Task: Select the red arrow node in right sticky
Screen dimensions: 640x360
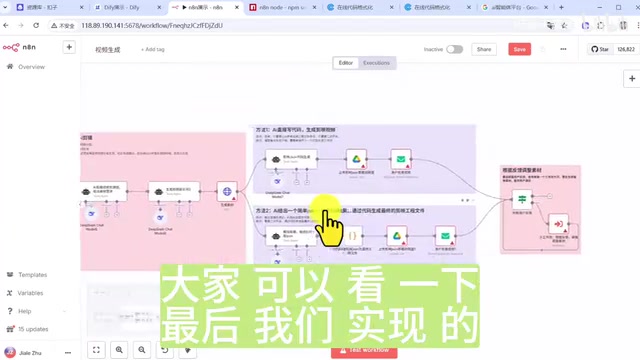Action: [x=558, y=224]
